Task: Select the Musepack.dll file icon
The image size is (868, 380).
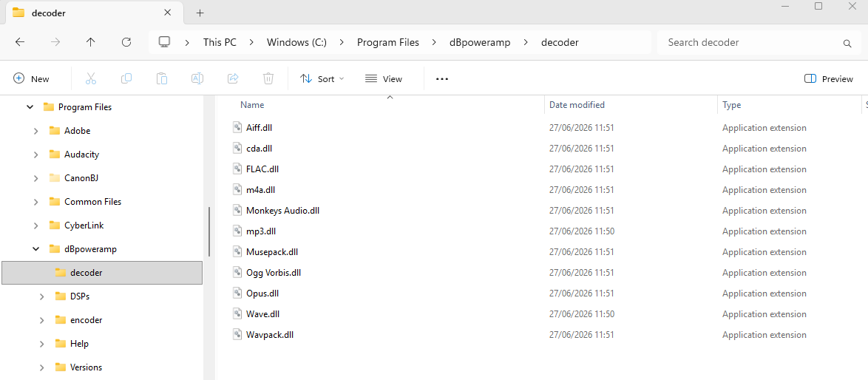Action: [x=237, y=251]
